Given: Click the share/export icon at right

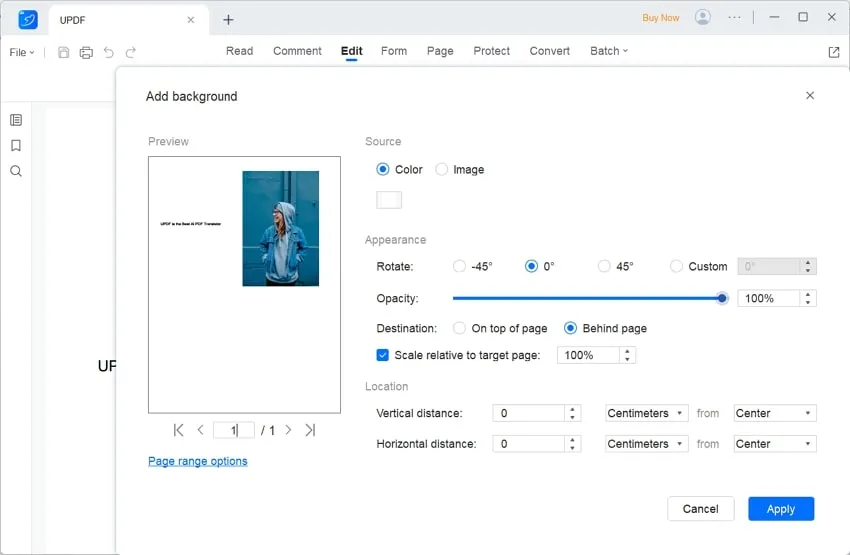Looking at the screenshot, I should point(834,52).
